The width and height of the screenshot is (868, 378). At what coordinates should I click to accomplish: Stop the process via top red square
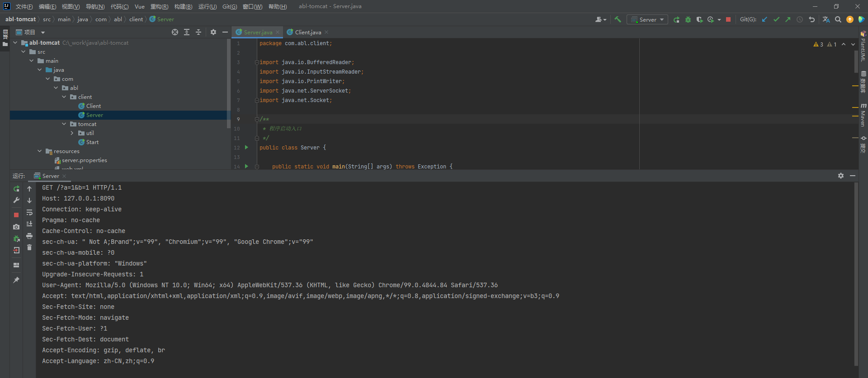pos(728,19)
